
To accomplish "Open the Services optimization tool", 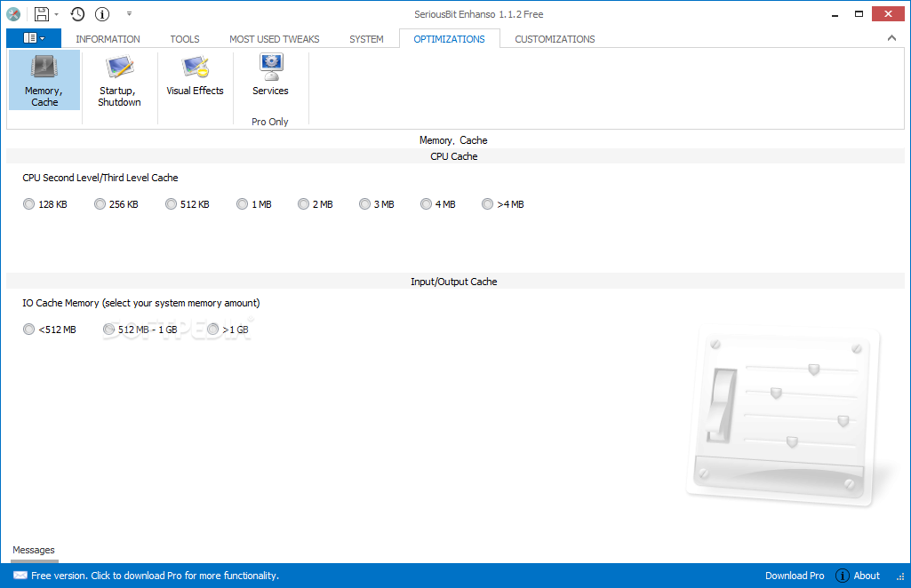I will [x=271, y=75].
